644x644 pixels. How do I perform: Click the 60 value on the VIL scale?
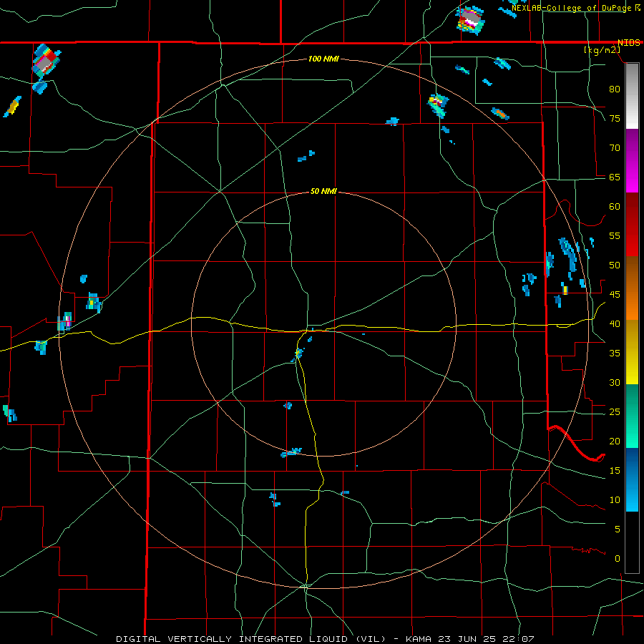point(615,207)
